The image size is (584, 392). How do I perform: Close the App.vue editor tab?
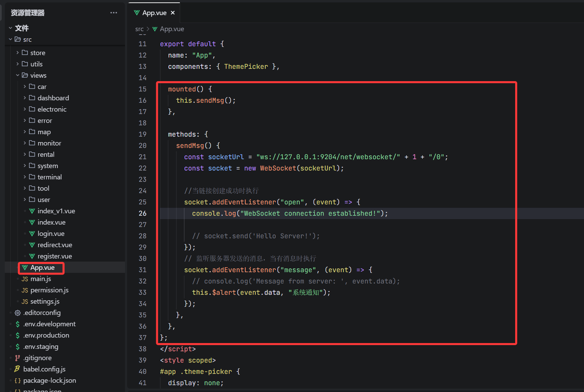[173, 13]
